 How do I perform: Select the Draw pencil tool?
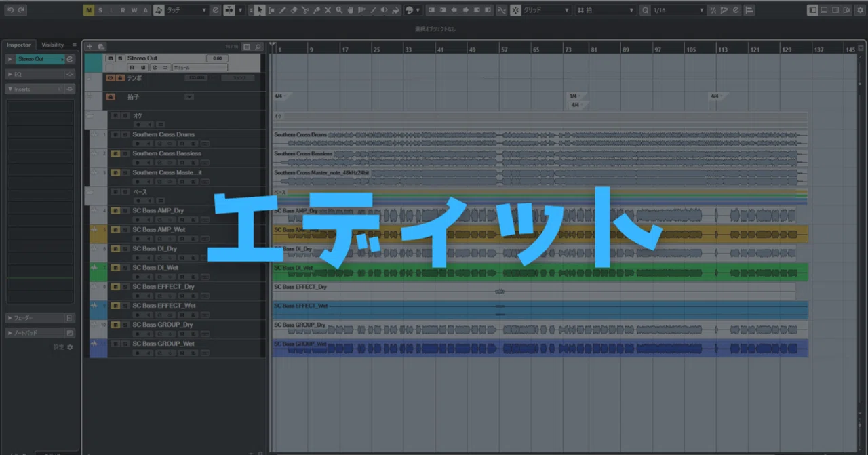pyautogui.click(x=282, y=10)
